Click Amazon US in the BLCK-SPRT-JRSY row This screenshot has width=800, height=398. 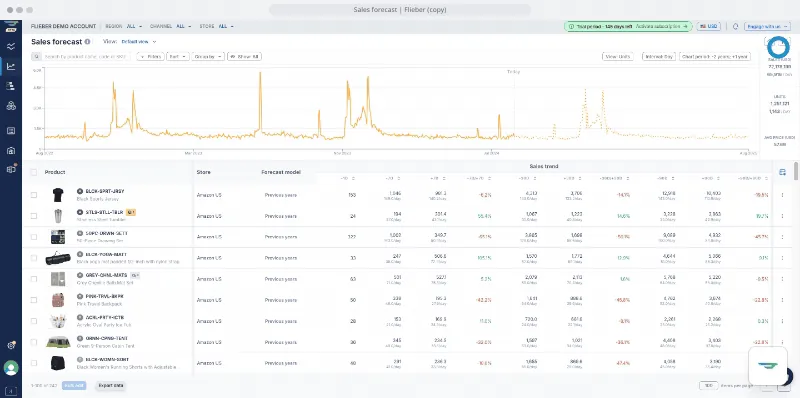(209, 195)
